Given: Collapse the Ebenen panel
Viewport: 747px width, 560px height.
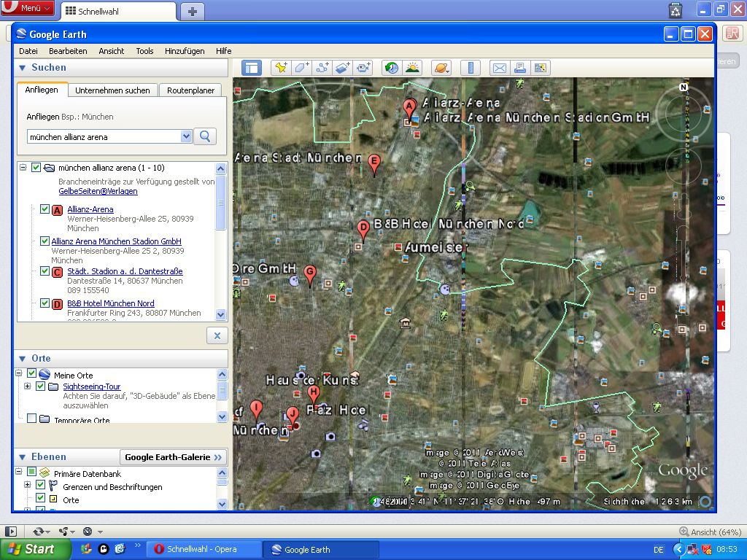Looking at the screenshot, I should [22, 457].
